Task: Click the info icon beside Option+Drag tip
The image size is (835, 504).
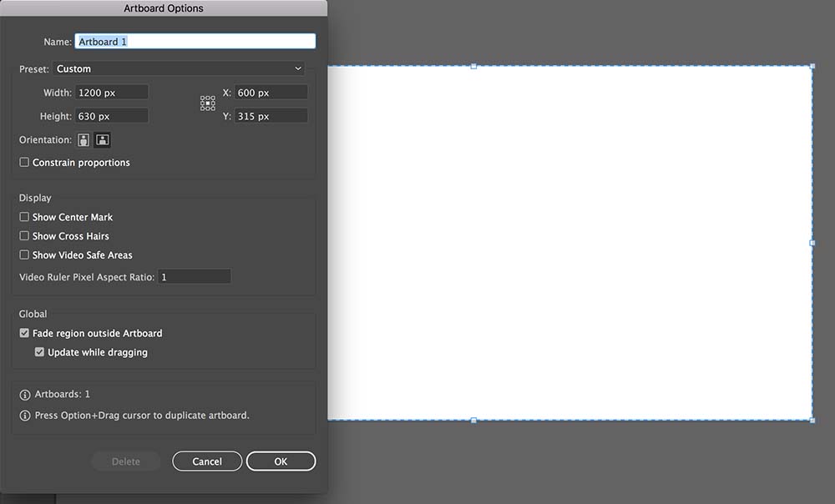Action: click(25, 416)
